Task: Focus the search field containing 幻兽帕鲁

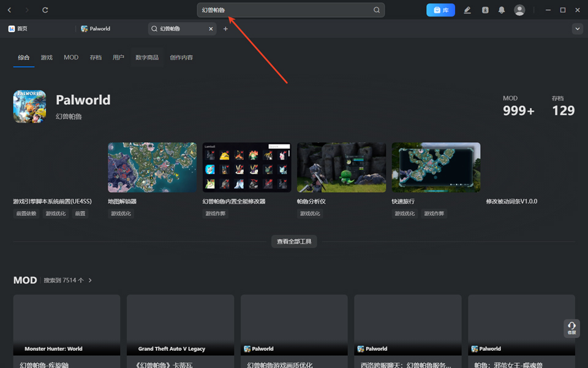Action: (290, 10)
